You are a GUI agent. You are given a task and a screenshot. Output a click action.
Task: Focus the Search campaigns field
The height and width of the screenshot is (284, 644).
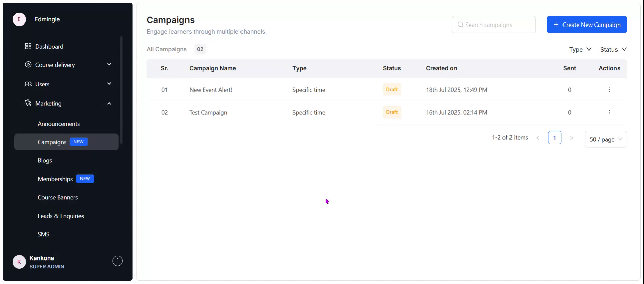pyautogui.click(x=494, y=25)
